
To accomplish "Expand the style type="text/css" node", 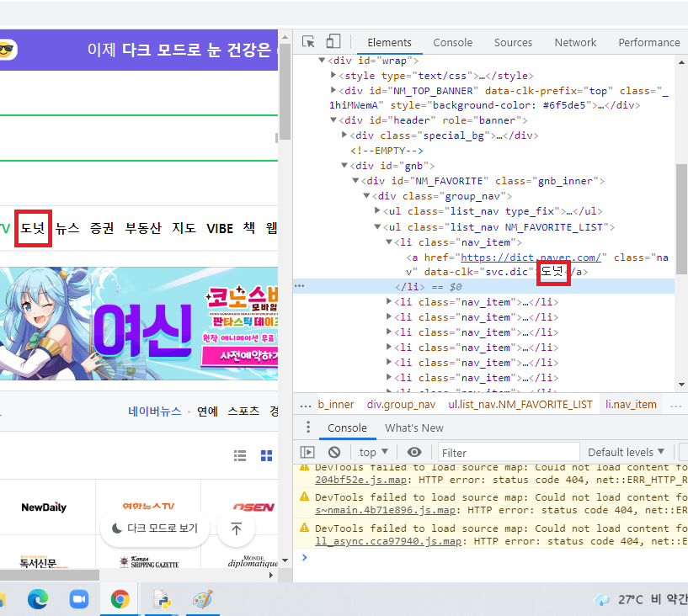I will point(333,75).
